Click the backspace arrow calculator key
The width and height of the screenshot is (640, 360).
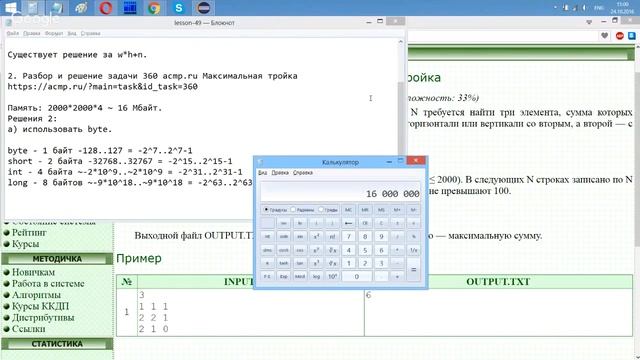[x=348, y=223]
